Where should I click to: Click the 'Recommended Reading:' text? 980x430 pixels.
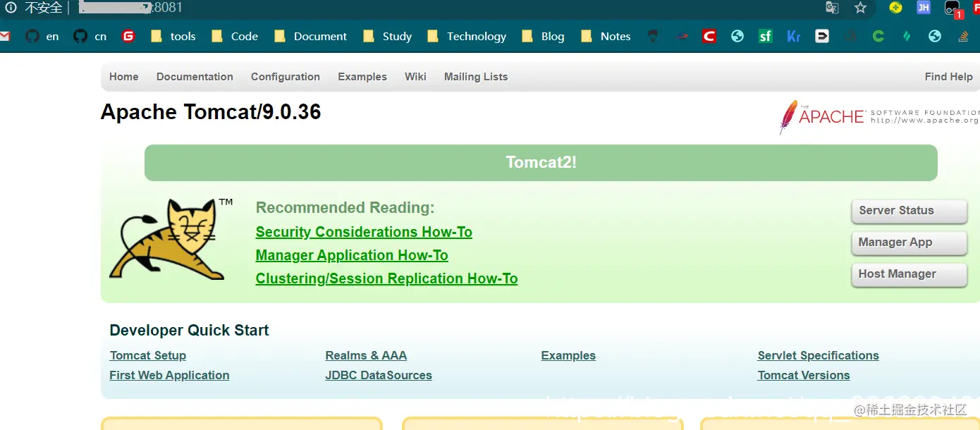point(345,208)
